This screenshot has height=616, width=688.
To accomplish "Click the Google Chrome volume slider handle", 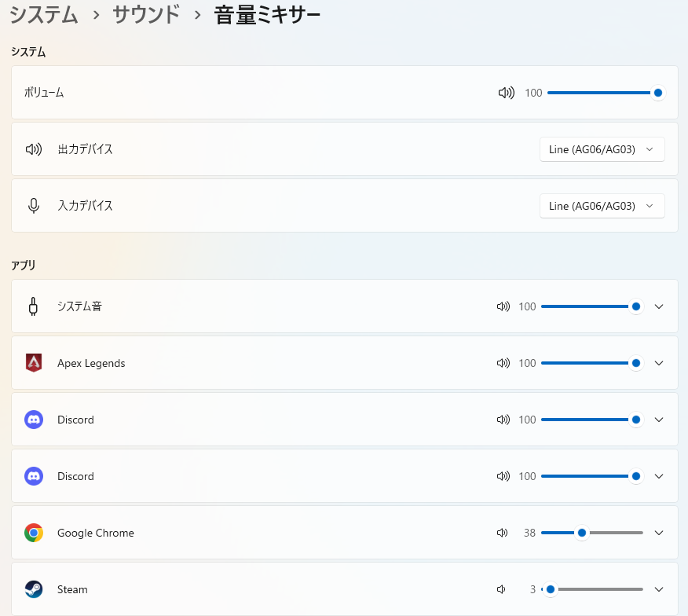I will pos(582,533).
